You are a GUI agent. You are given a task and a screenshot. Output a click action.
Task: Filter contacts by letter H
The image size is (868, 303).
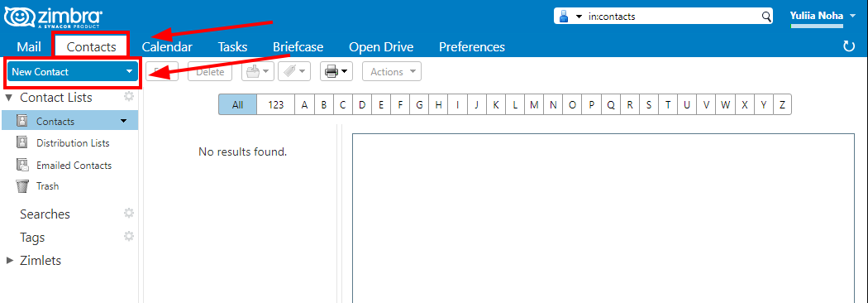(438, 104)
